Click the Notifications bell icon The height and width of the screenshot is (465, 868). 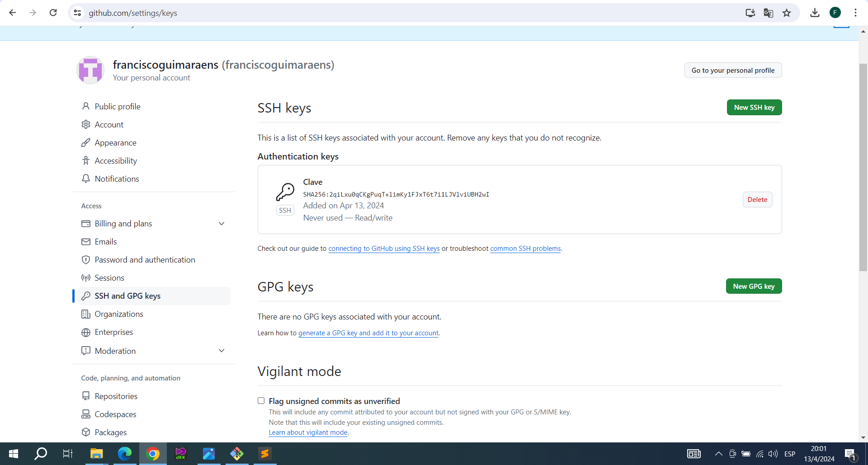click(85, 178)
